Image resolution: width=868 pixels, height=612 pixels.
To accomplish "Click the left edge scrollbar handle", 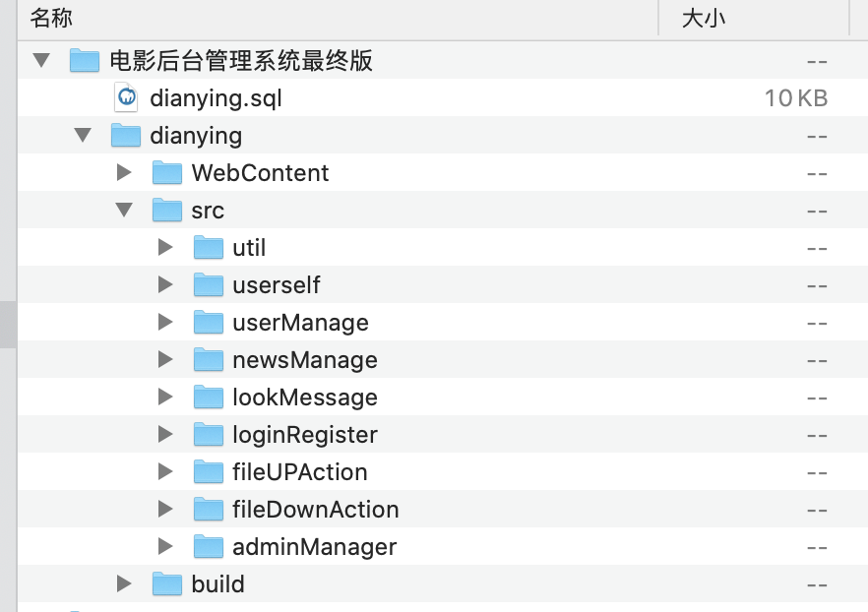I will (x=8, y=325).
